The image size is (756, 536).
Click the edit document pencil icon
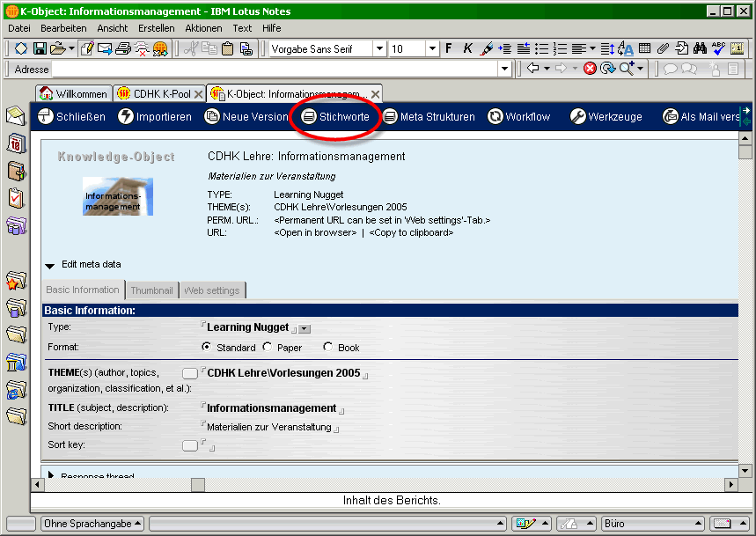[87, 48]
